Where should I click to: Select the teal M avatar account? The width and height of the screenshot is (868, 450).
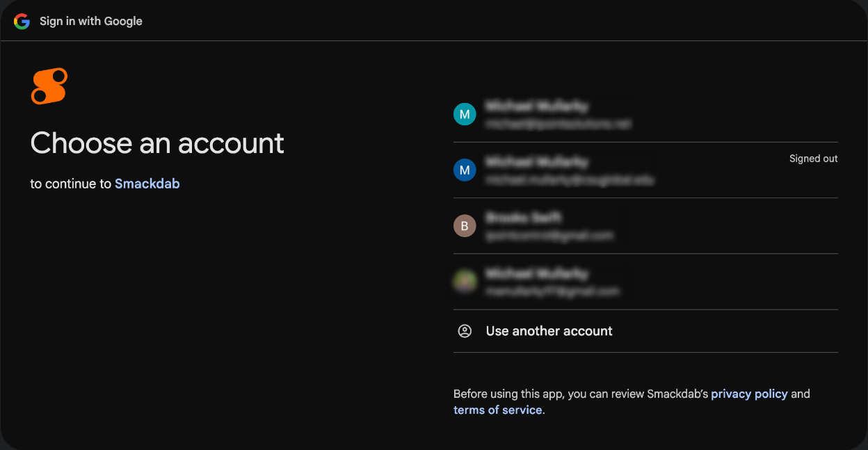point(465,115)
